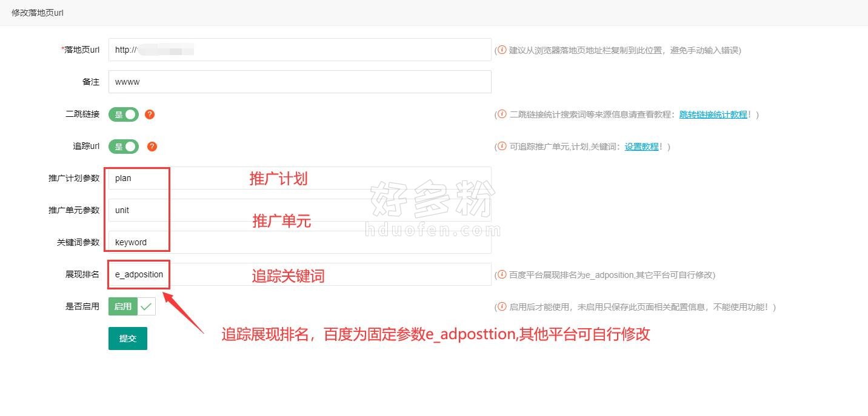This screenshot has height=416, width=868.
Task: Click the orange help icon beside 追踪url
Action: 152,147
